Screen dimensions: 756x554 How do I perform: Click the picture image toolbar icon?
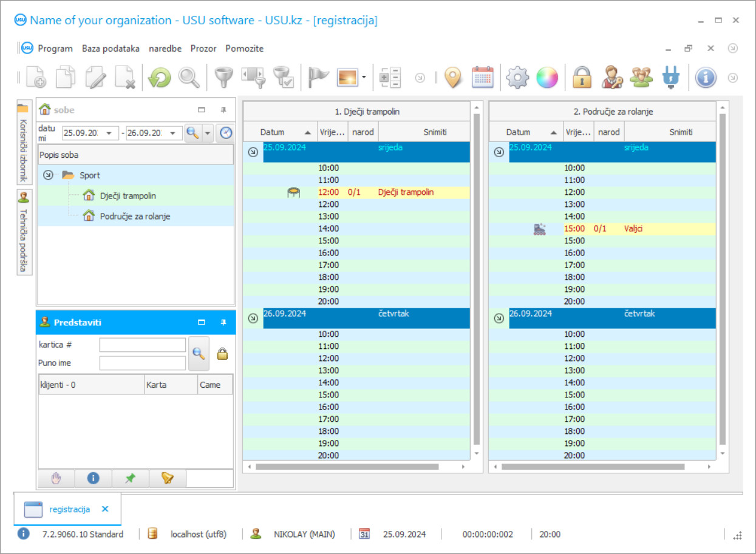348,78
